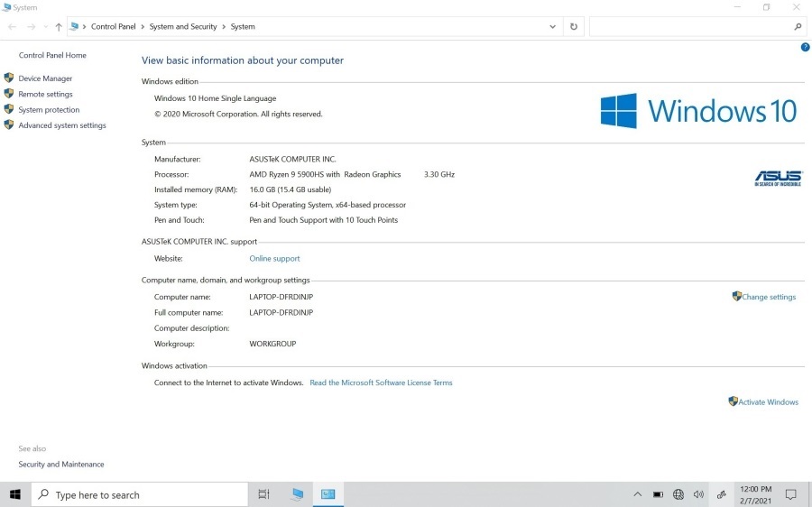Read the Microsoft Software License Terms
The width and height of the screenshot is (812, 507).
(x=381, y=383)
